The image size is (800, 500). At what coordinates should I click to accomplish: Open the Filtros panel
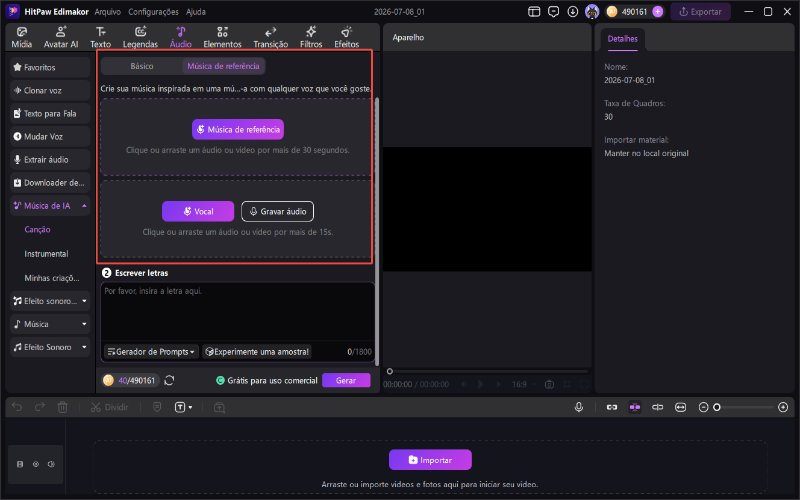click(x=311, y=37)
